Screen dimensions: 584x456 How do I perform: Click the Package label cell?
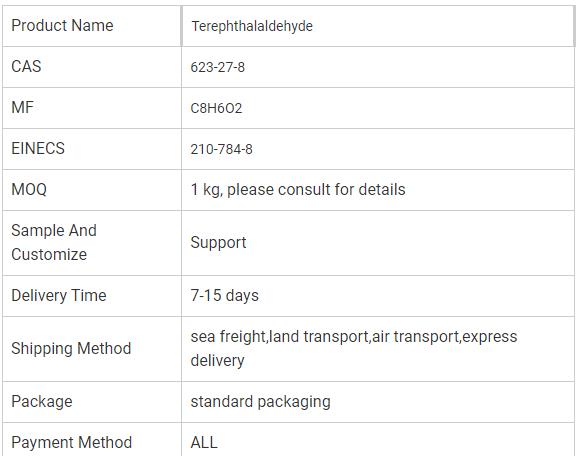(92, 402)
